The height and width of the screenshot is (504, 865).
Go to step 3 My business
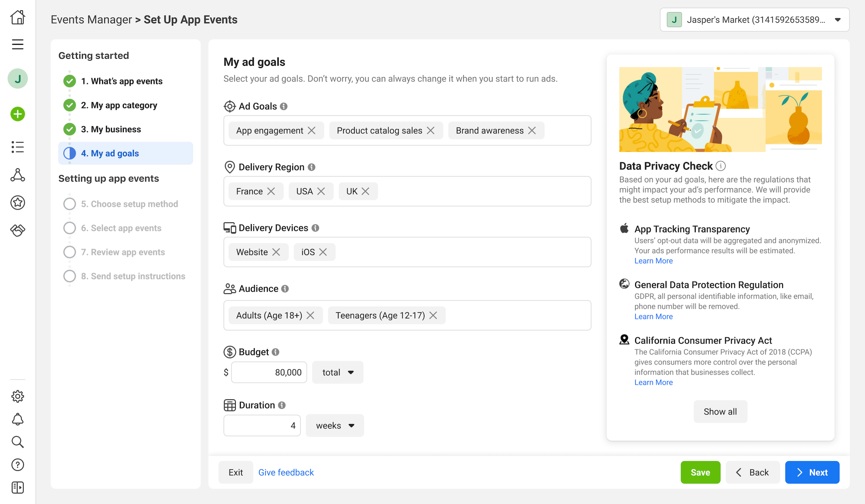point(111,129)
